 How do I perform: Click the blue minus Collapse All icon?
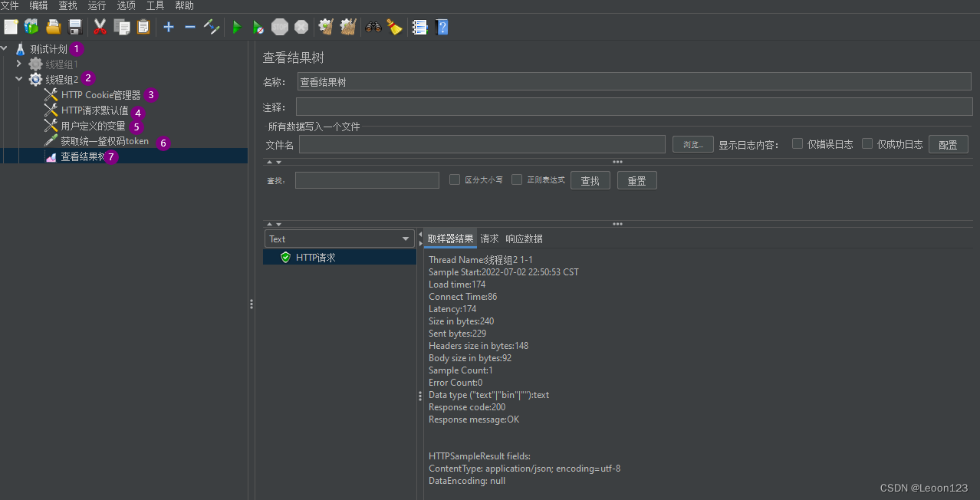pos(190,27)
